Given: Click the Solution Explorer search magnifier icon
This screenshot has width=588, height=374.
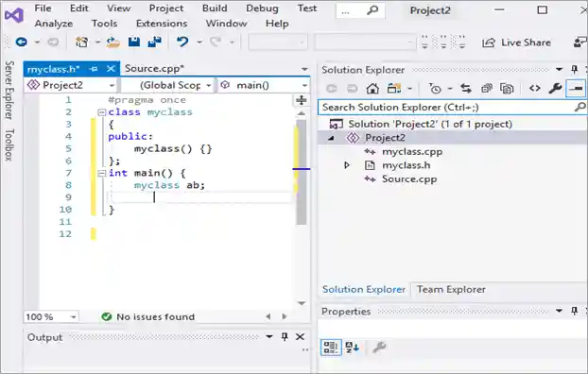Looking at the screenshot, I should (x=579, y=107).
